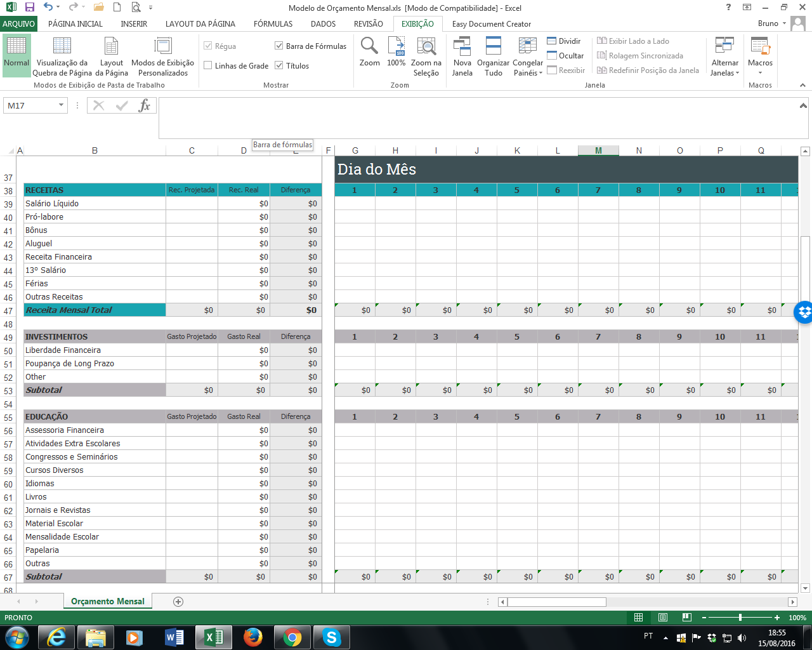Screen dimensions: 812x650
Task: Select the Orçamento Mensal sheet tab
Action: click(x=108, y=602)
